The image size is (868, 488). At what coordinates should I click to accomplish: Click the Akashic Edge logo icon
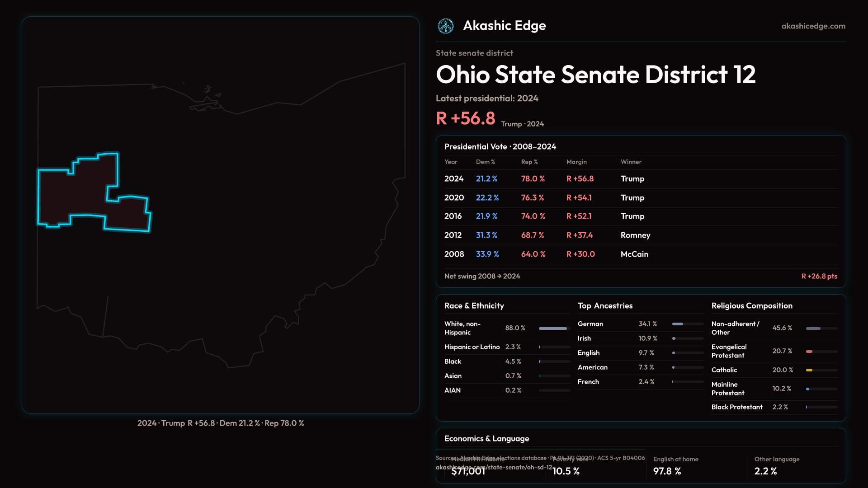pyautogui.click(x=446, y=26)
